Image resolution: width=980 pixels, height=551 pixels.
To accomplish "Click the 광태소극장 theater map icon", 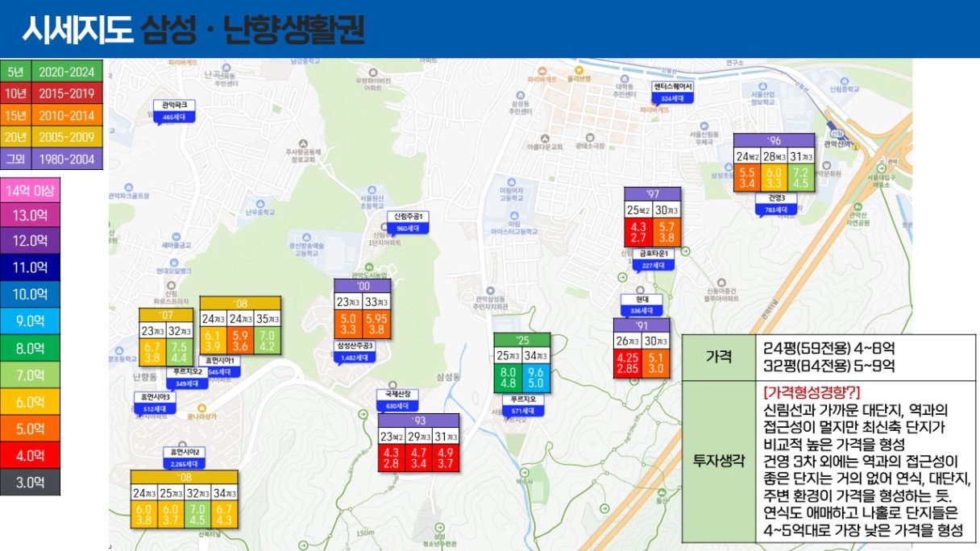I will (x=591, y=137).
